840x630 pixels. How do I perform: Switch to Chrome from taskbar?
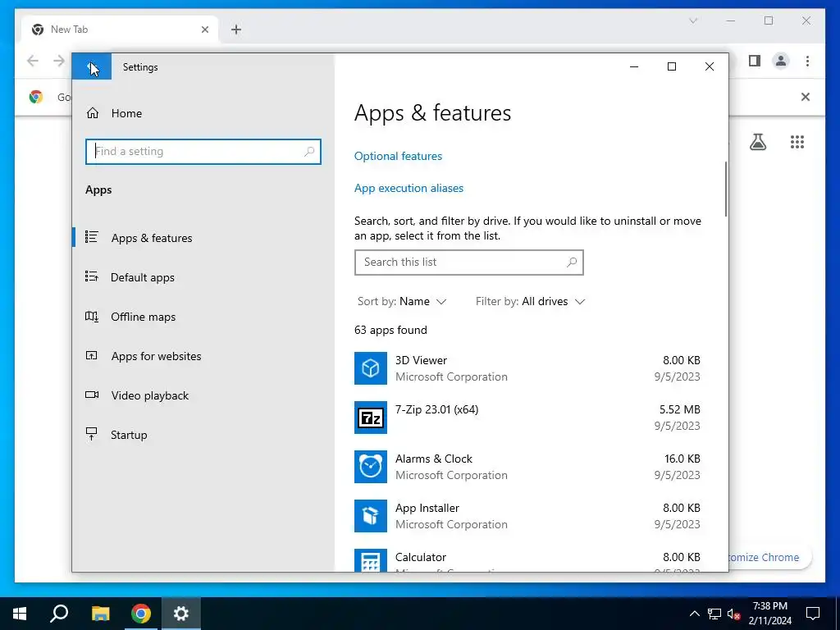pyautogui.click(x=141, y=614)
